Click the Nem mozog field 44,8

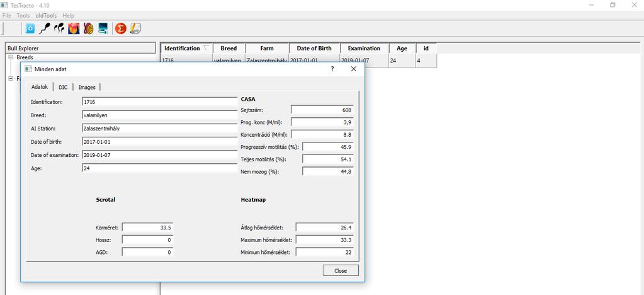[x=328, y=171]
